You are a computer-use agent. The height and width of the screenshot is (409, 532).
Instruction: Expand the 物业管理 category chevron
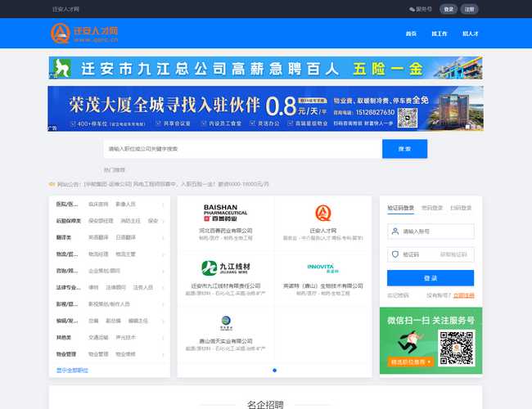click(x=163, y=354)
